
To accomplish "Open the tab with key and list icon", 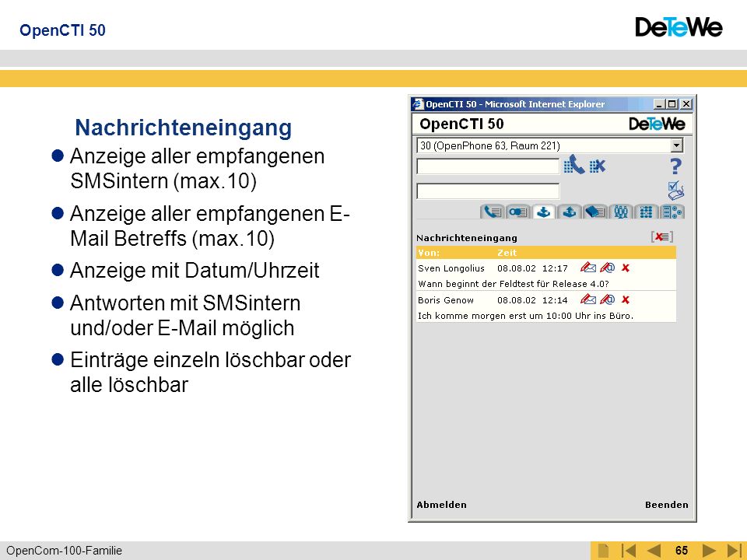I will [518, 212].
